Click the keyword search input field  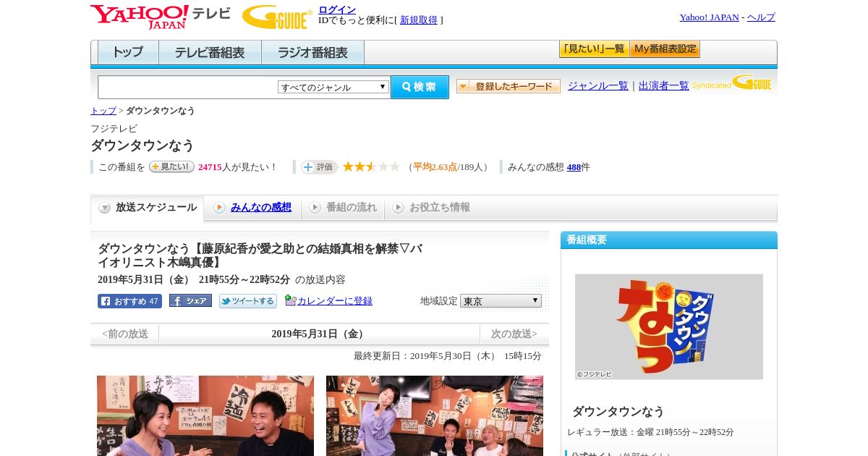pos(188,87)
